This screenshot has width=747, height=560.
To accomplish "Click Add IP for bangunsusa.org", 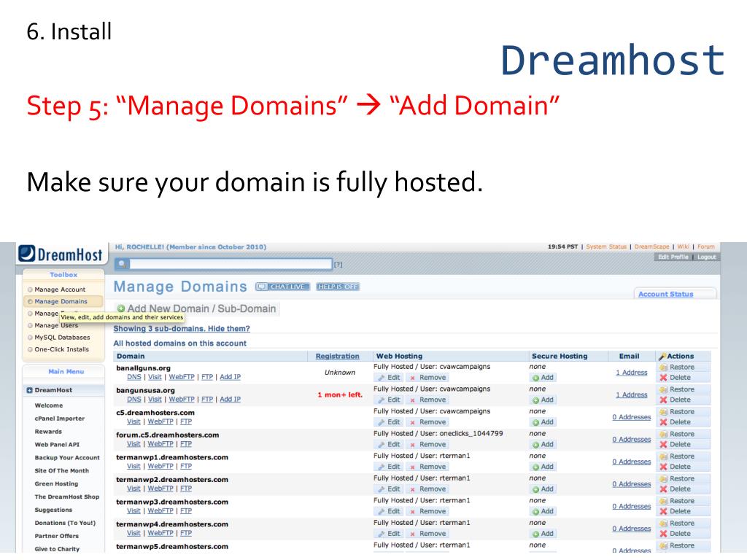I will [x=230, y=399].
